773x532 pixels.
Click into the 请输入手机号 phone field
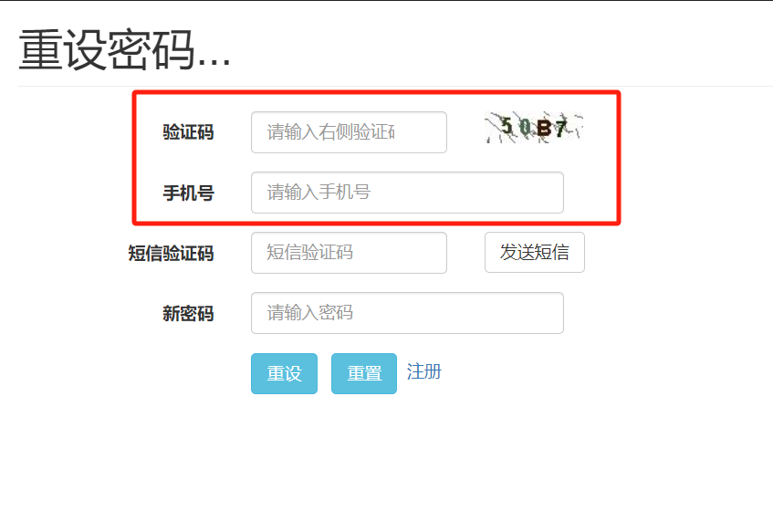[407, 193]
